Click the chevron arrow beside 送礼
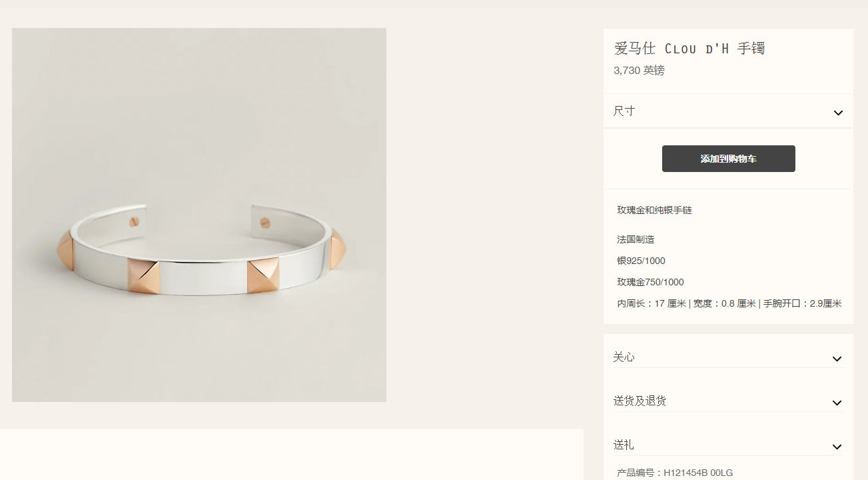 pyautogui.click(x=837, y=447)
